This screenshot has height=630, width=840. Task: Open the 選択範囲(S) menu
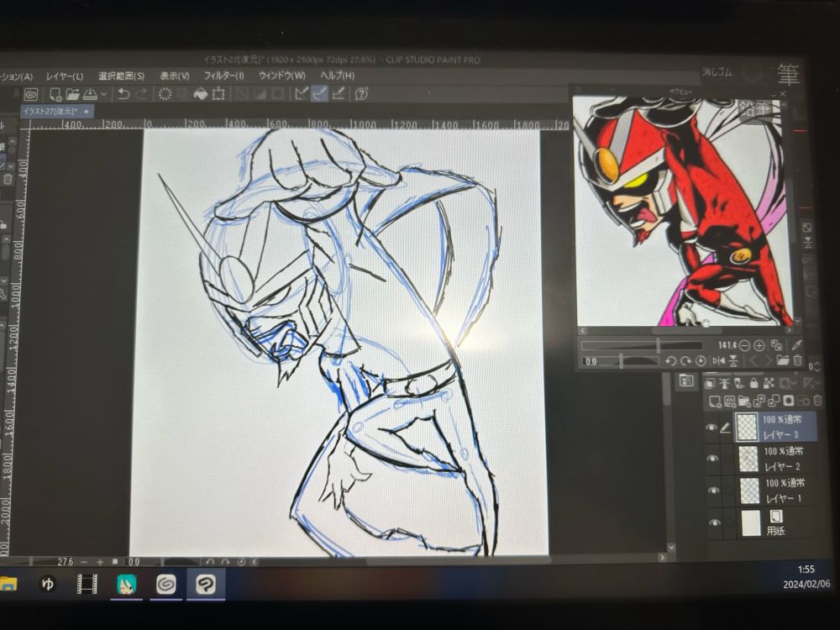pyautogui.click(x=121, y=76)
